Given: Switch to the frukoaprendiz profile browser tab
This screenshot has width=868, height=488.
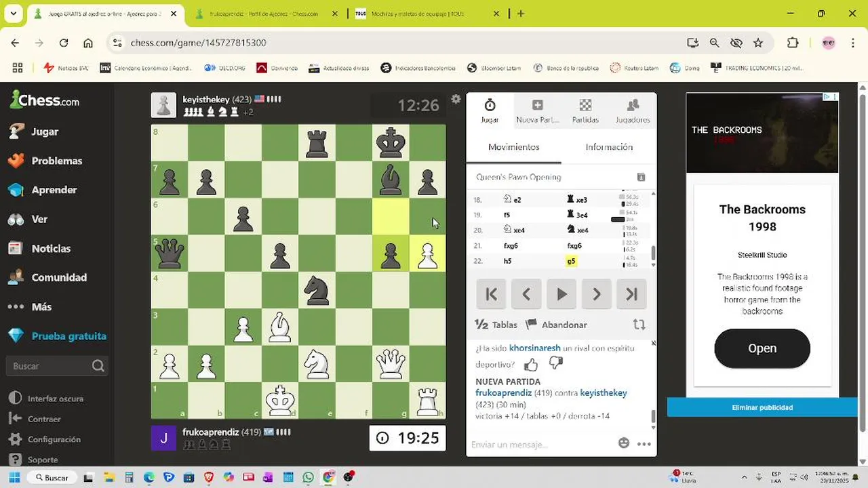Looking at the screenshot, I should [264, 14].
